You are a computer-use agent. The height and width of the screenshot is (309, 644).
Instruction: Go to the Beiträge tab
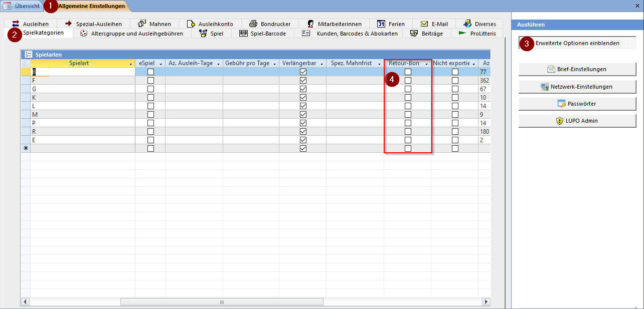pyautogui.click(x=426, y=34)
